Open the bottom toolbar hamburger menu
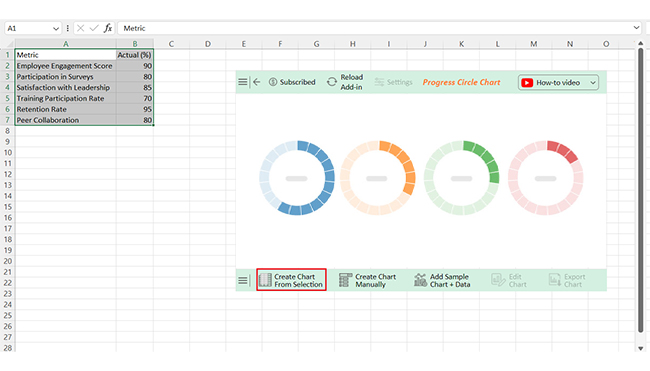The height and width of the screenshot is (371, 650). coord(243,281)
